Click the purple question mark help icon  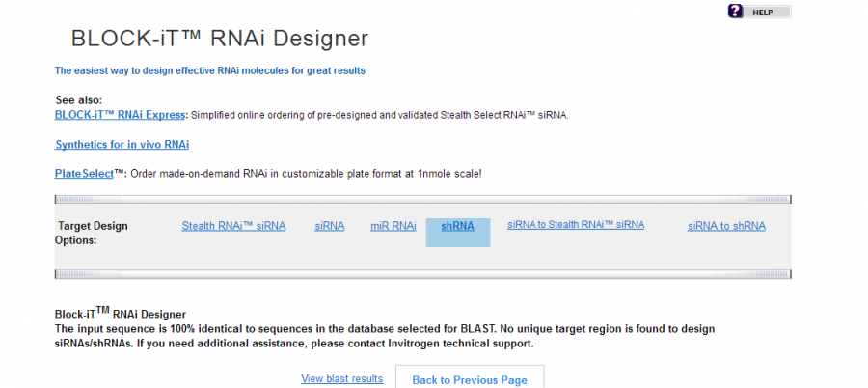click(x=735, y=11)
